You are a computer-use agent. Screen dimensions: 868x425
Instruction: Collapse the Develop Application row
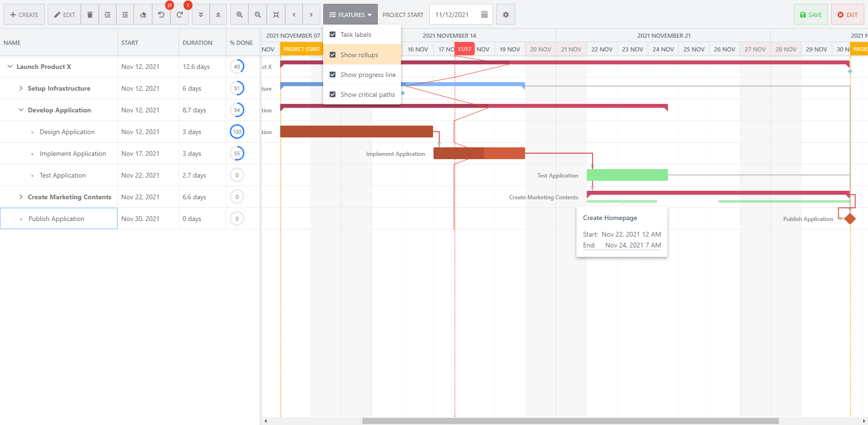click(21, 110)
